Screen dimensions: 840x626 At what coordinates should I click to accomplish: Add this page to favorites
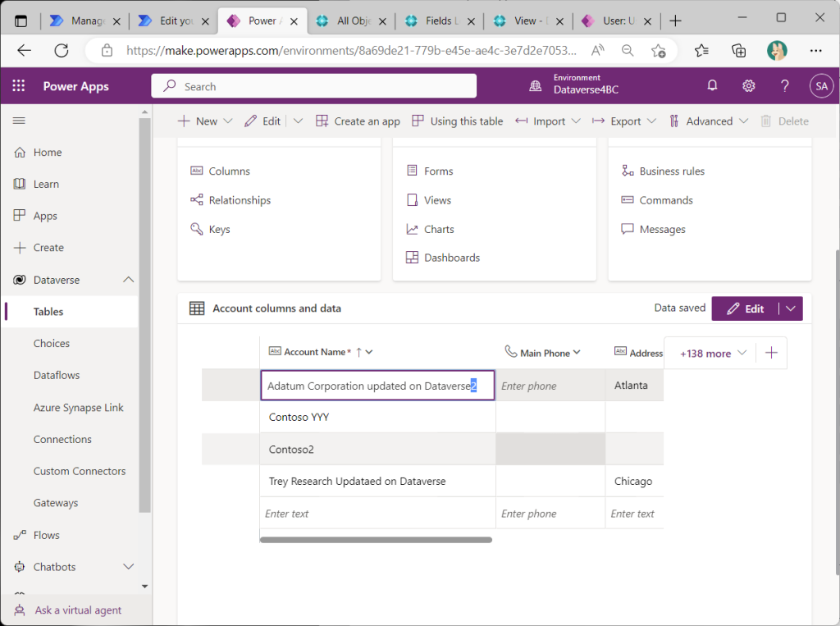point(659,50)
